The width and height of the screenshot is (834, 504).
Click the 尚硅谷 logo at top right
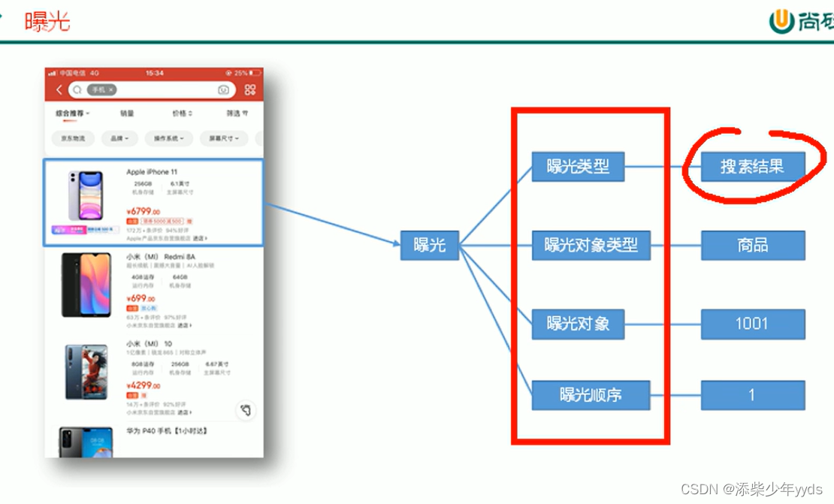pyautogui.click(x=801, y=21)
